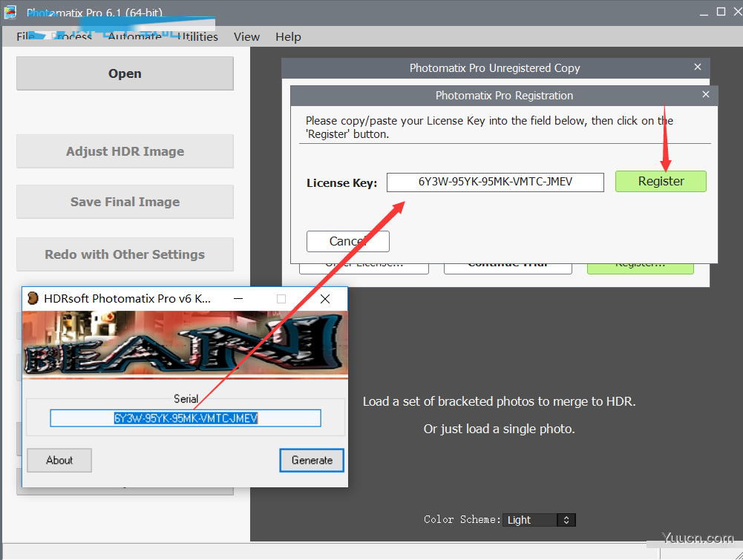The image size is (743, 560).
Task: Click Redo with Other Settings
Action: [125, 254]
